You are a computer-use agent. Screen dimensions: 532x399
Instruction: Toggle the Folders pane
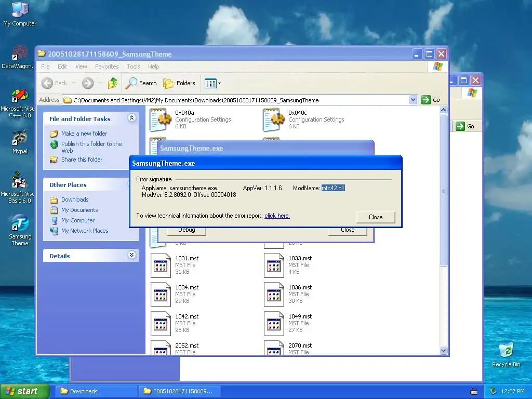click(x=179, y=83)
